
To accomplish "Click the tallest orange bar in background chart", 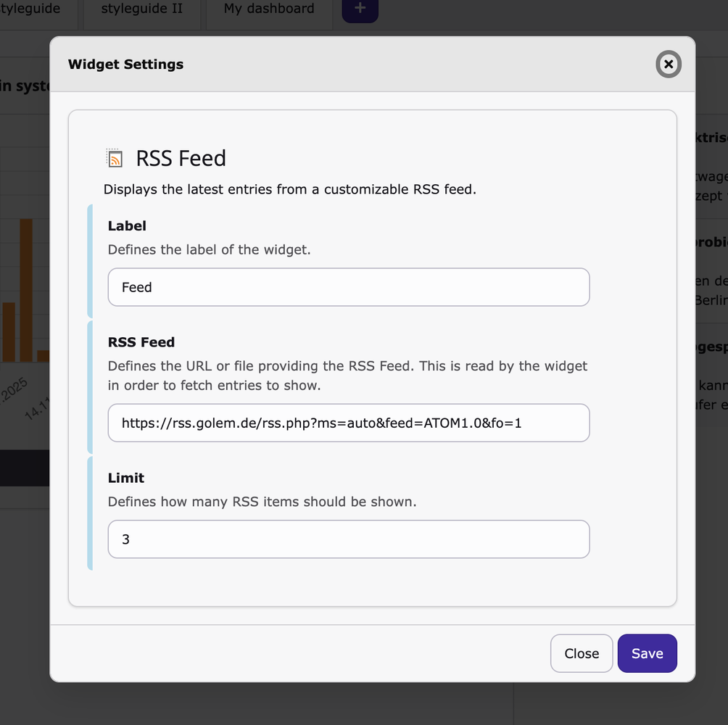I will point(26,290).
